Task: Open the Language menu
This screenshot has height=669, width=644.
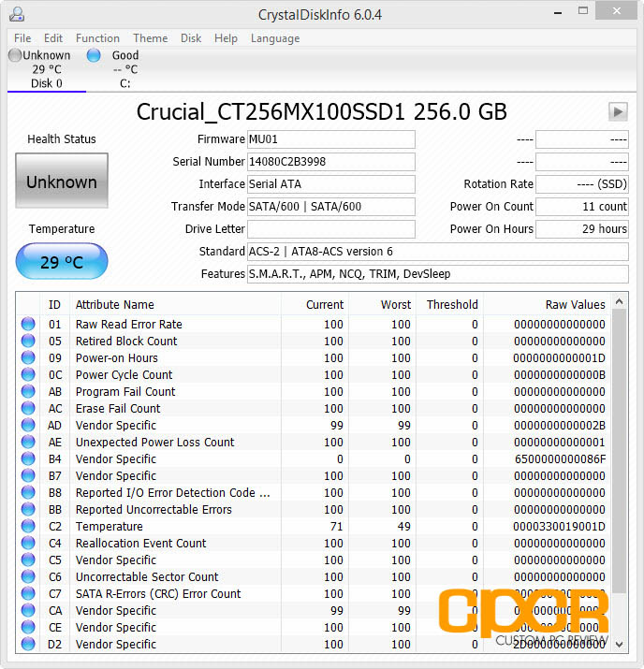Action: tap(275, 38)
